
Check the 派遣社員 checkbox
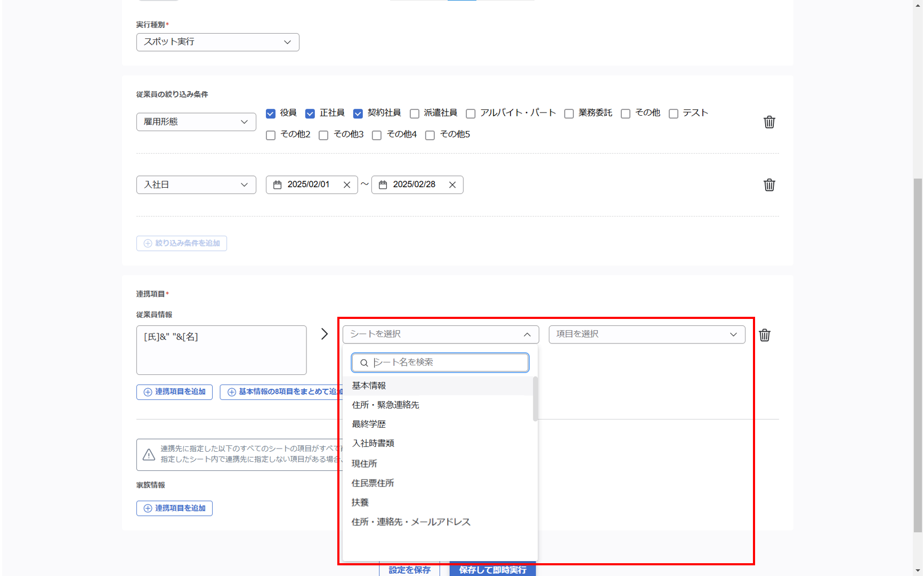[x=415, y=114]
